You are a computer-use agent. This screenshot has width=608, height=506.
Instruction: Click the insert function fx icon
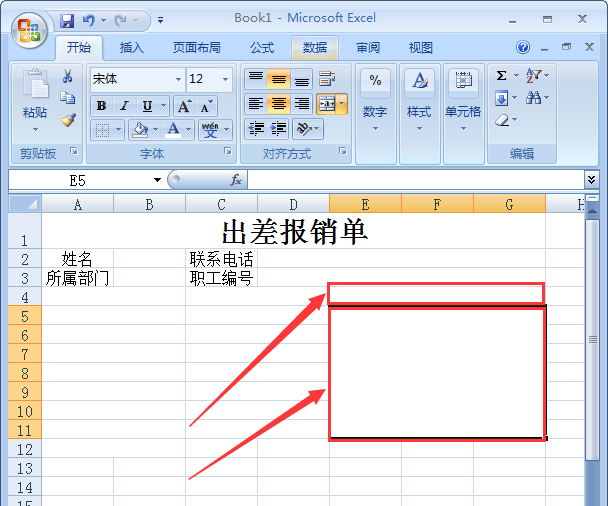point(236,180)
